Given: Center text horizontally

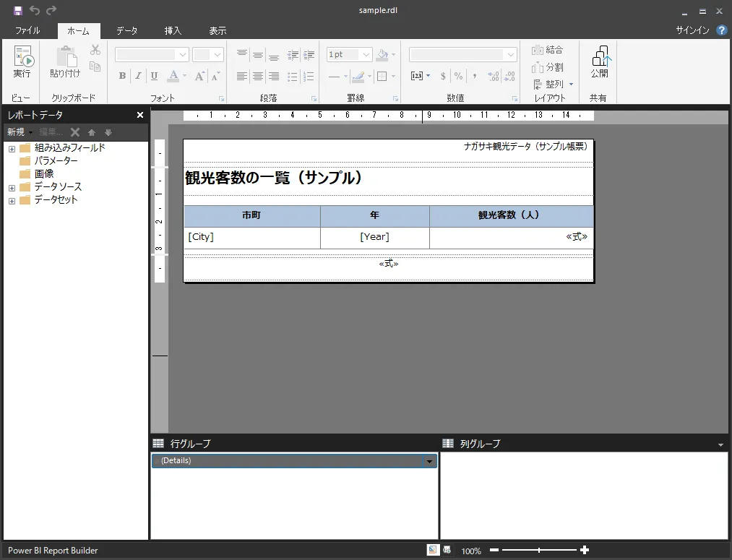Looking at the screenshot, I should pos(258,76).
